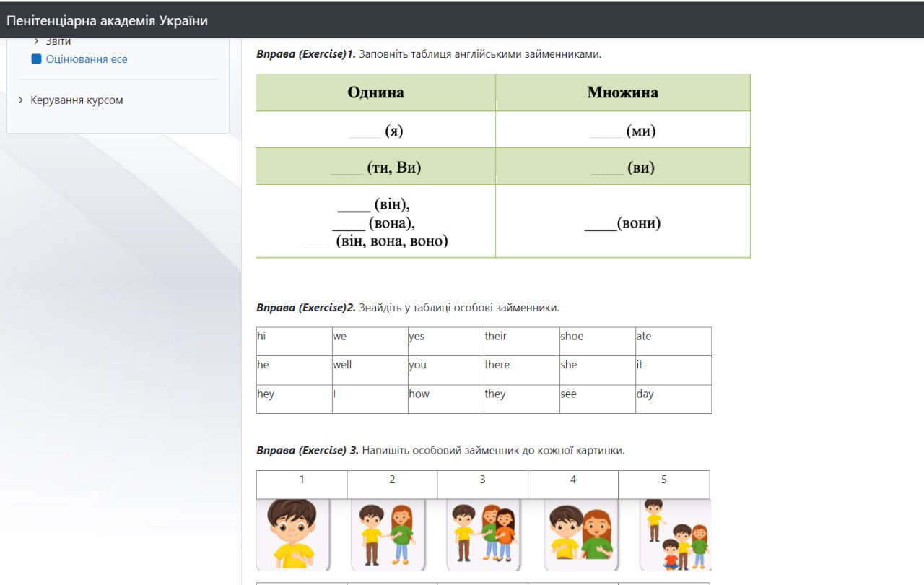Viewport: 924px width, 585px height.
Task: Expand the Звіти item chevron
Action: pyautogui.click(x=37, y=42)
